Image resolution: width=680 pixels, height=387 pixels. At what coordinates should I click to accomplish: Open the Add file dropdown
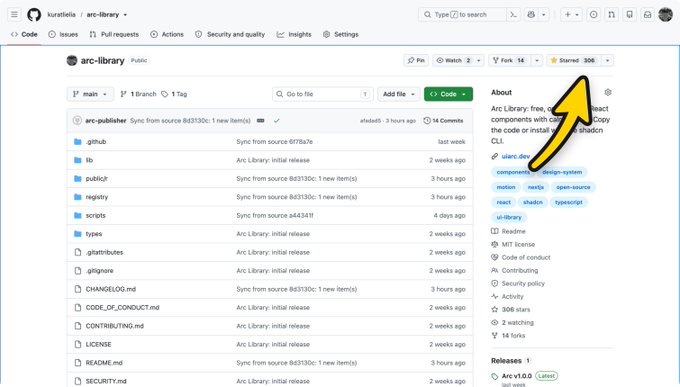pos(399,94)
